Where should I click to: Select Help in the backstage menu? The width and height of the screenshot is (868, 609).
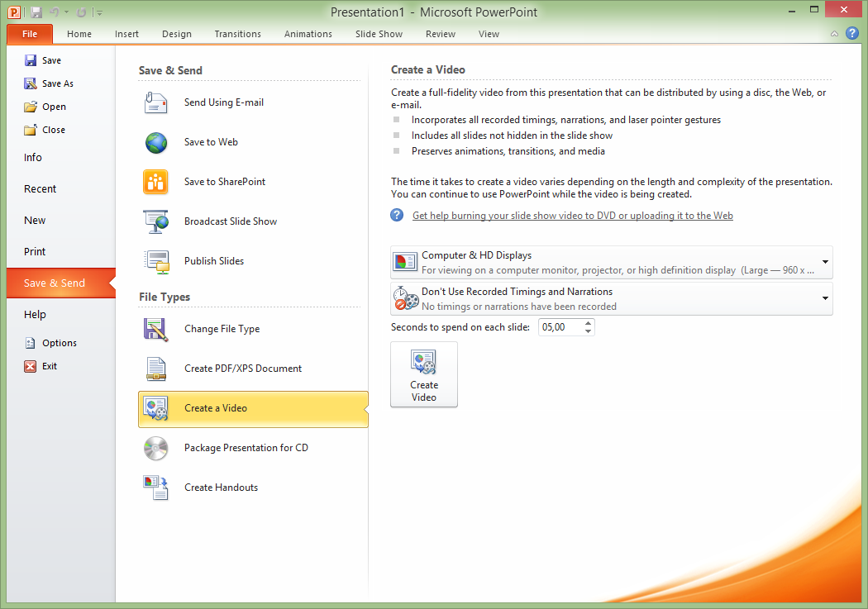pos(35,315)
